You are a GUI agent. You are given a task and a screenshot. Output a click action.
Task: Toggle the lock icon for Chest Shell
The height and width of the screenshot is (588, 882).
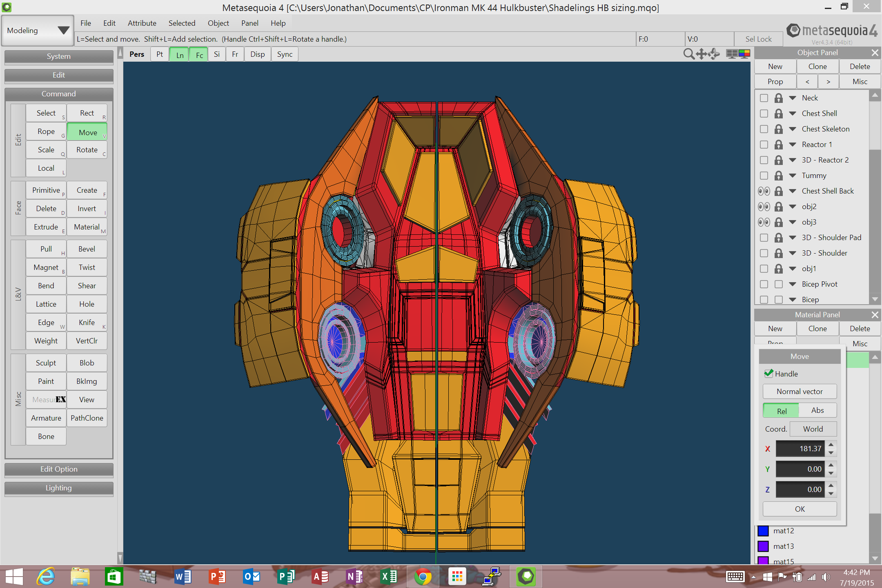(779, 114)
